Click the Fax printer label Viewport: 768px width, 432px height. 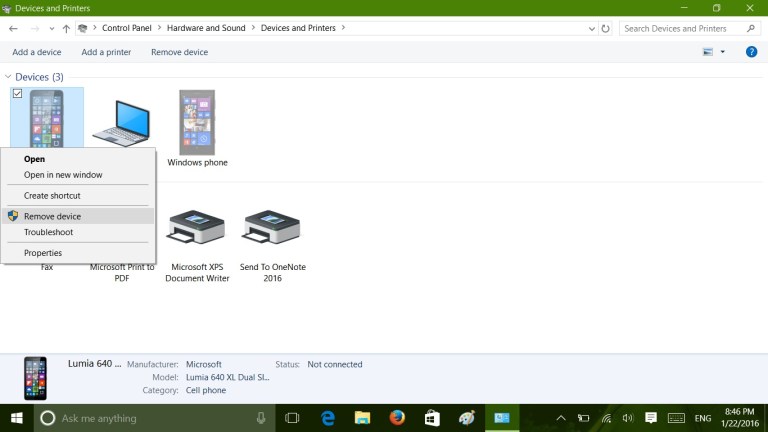[47, 267]
